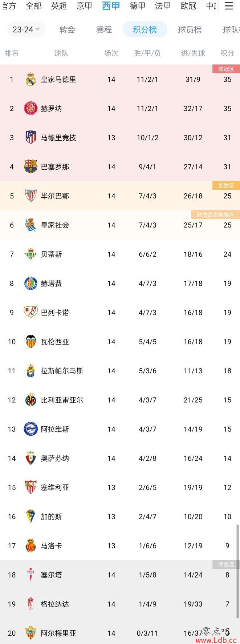240x644 pixels.
Task: Expand the 23-24 season dropdown
Action: pos(26,29)
